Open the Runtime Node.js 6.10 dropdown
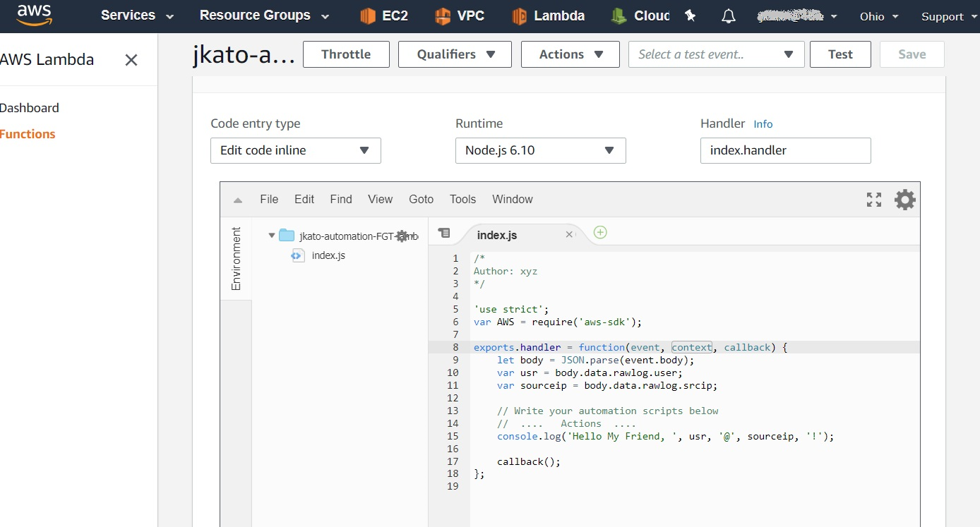The width and height of the screenshot is (980, 527). pos(540,150)
